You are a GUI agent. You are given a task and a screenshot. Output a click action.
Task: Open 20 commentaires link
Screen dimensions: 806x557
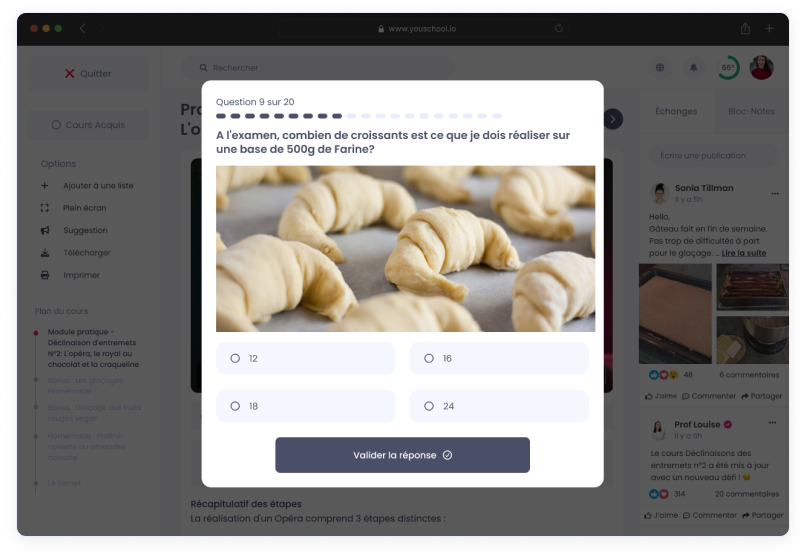click(x=747, y=494)
